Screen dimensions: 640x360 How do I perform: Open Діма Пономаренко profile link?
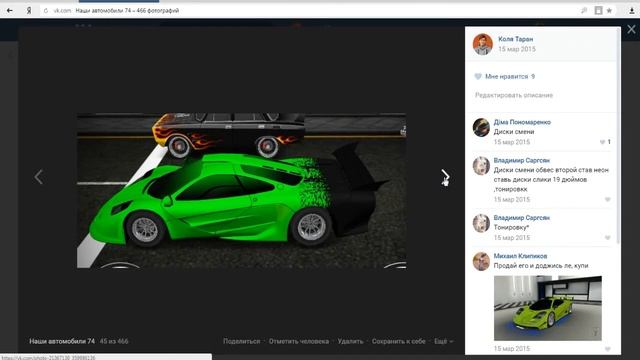pos(522,122)
